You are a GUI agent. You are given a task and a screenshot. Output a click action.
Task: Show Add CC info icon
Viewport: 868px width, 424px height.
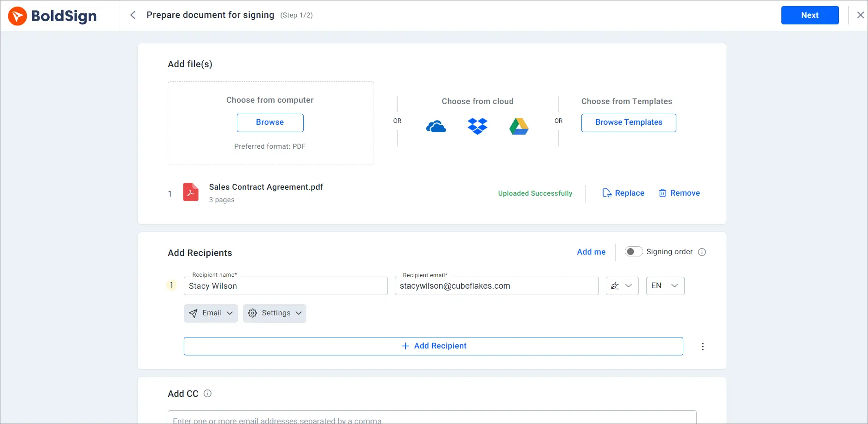click(207, 393)
